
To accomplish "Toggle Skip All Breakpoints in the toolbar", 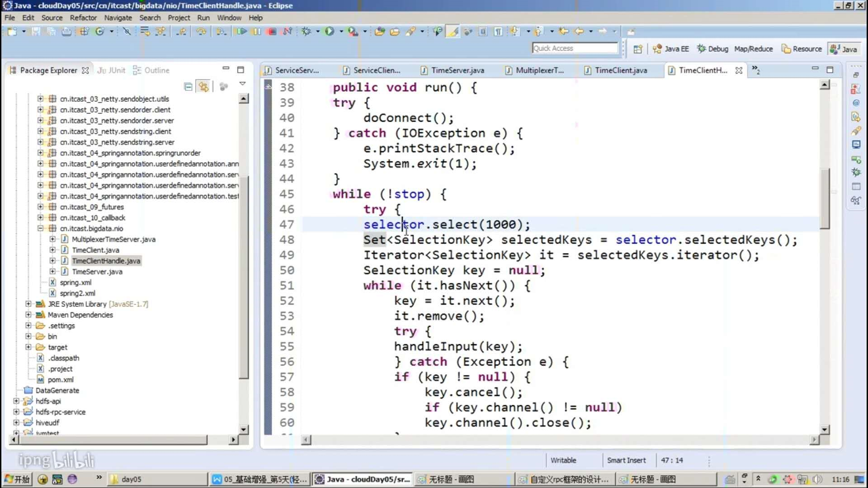I will click(127, 31).
